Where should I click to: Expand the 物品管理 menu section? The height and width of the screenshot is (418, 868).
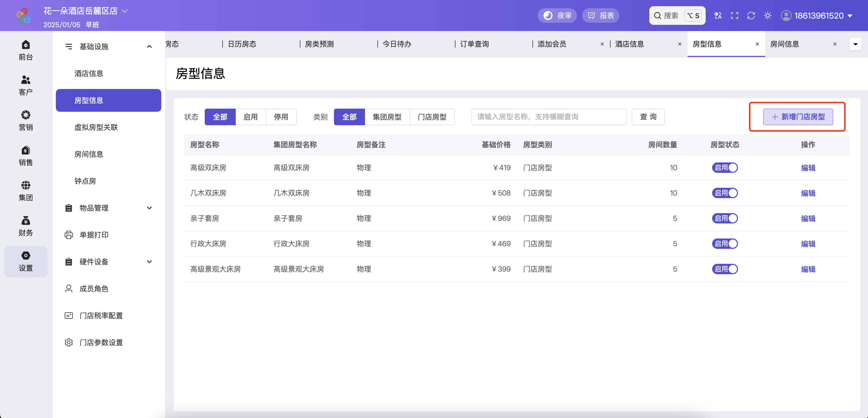coord(108,208)
